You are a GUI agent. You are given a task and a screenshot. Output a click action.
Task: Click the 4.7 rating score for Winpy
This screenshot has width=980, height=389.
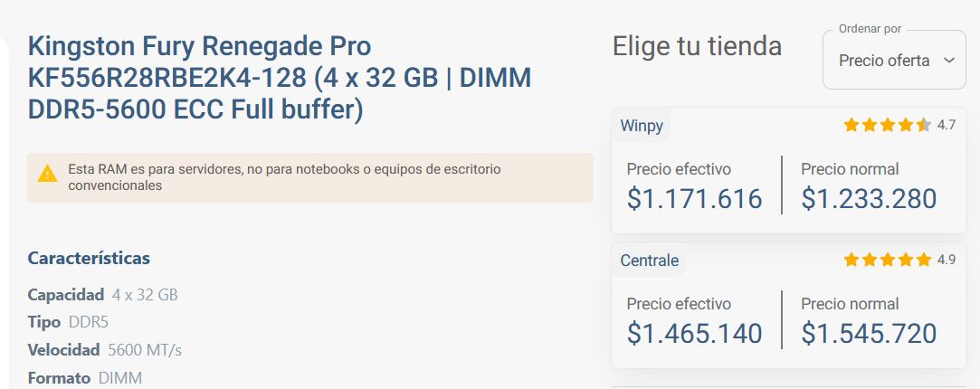(947, 126)
